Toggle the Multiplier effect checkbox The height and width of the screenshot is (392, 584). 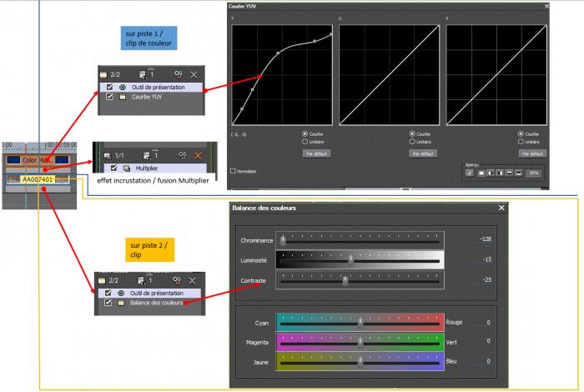(x=114, y=168)
